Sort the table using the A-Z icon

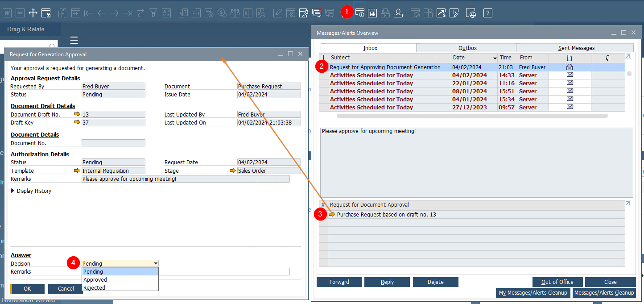(x=166, y=12)
